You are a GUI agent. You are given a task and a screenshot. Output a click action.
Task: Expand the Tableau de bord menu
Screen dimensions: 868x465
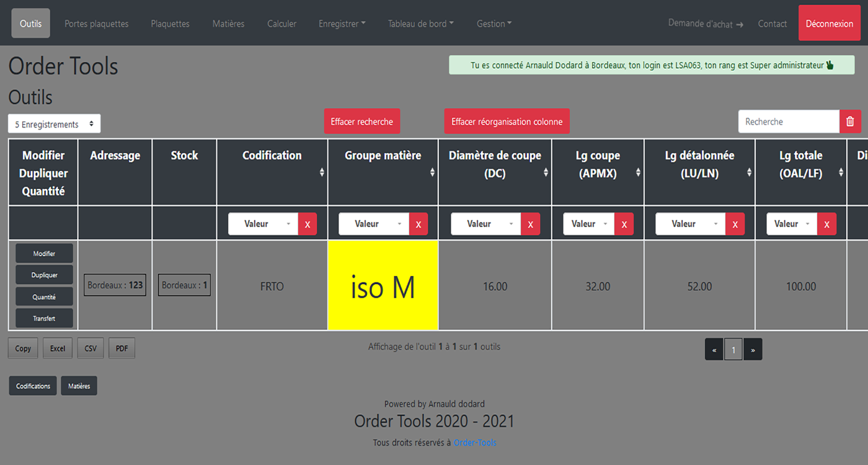421,24
